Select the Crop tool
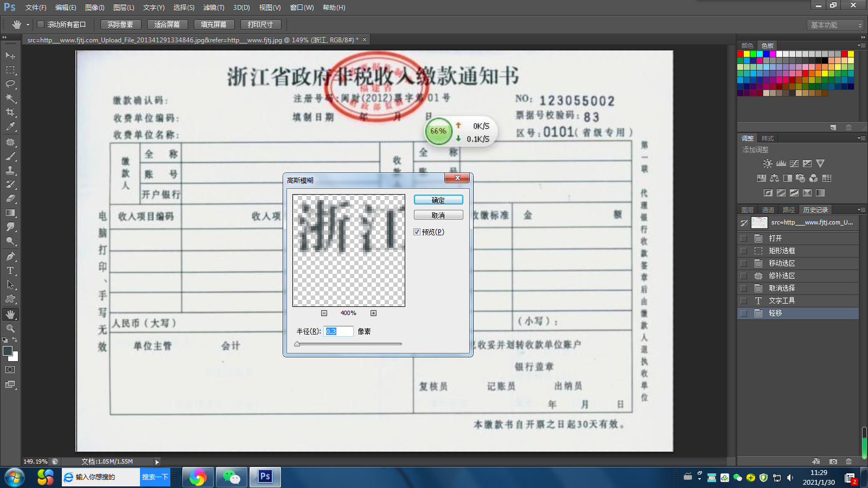The width and height of the screenshot is (868, 488). [x=10, y=112]
